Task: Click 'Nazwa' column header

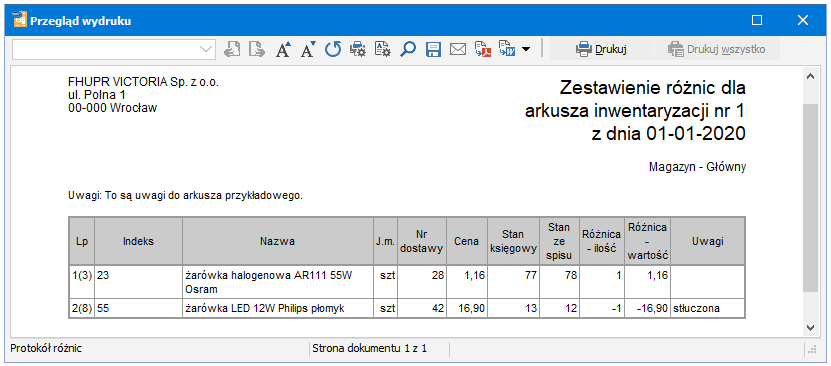Action: (x=278, y=241)
